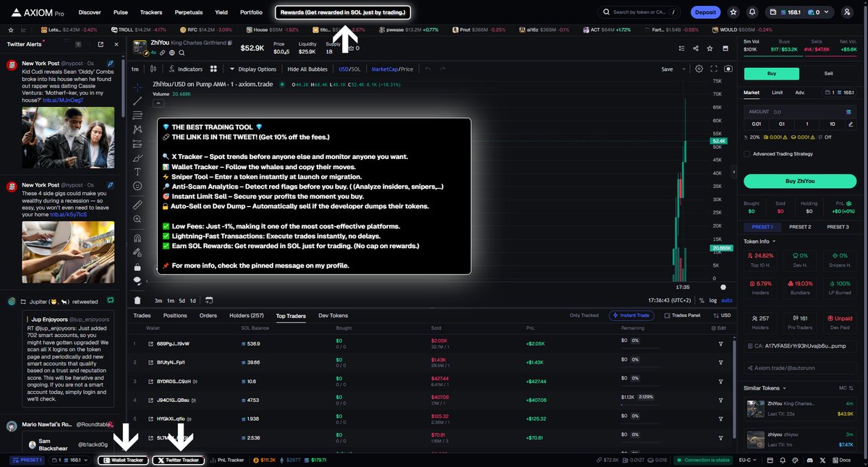Open the USD currency selector in trades panel
Screen dimensions: 868x467
[x=721, y=315]
